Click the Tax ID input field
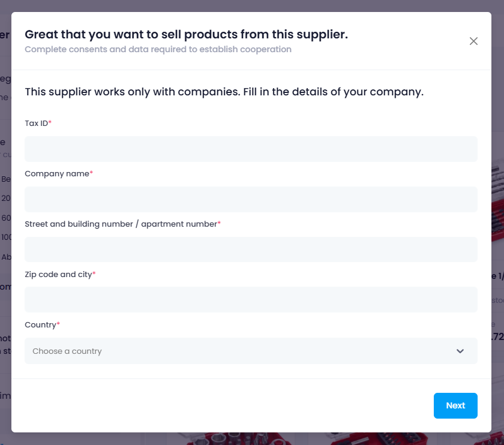This screenshot has width=504, height=445. 251,149
